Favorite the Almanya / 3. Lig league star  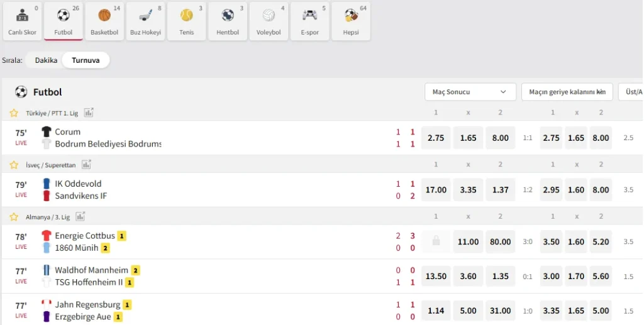click(x=14, y=217)
